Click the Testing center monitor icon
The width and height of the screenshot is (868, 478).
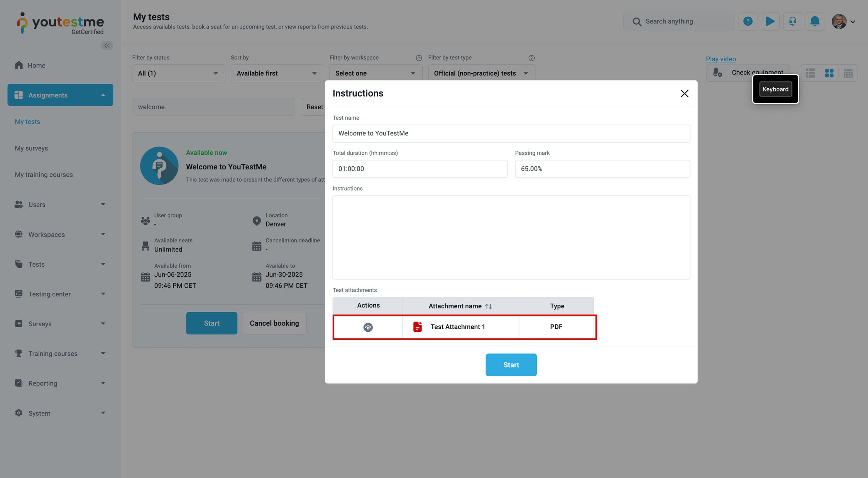(19, 294)
